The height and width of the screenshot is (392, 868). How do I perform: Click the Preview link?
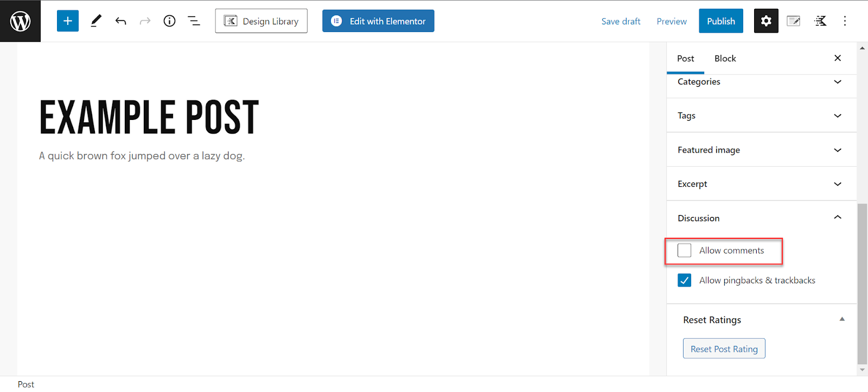(672, 21)
